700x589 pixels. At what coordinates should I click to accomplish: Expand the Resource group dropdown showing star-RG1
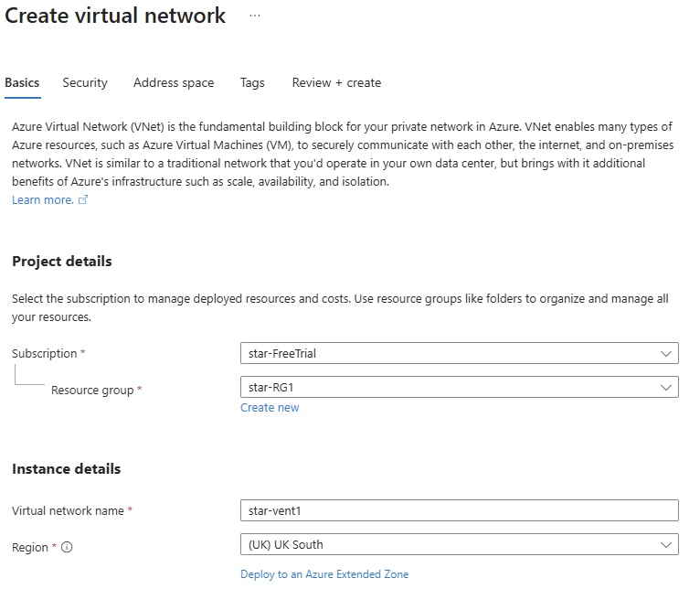tap(459, 387)
